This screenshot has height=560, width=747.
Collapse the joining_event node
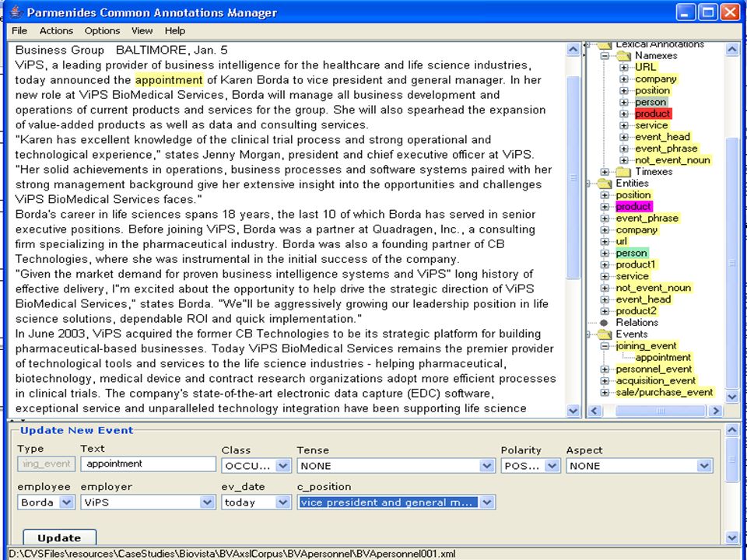pyautogui.click(x=605, y=346)
